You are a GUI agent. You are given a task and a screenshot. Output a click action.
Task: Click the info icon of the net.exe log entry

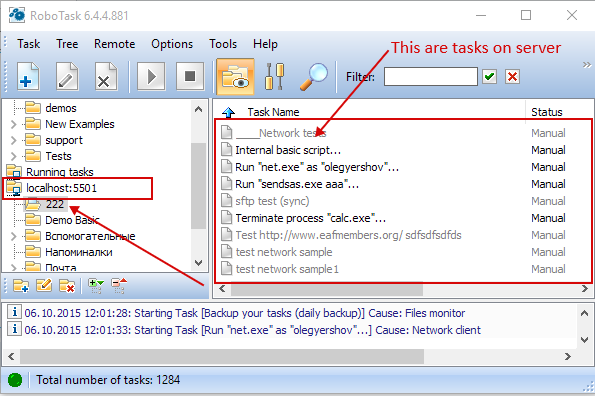click(14, 329)
